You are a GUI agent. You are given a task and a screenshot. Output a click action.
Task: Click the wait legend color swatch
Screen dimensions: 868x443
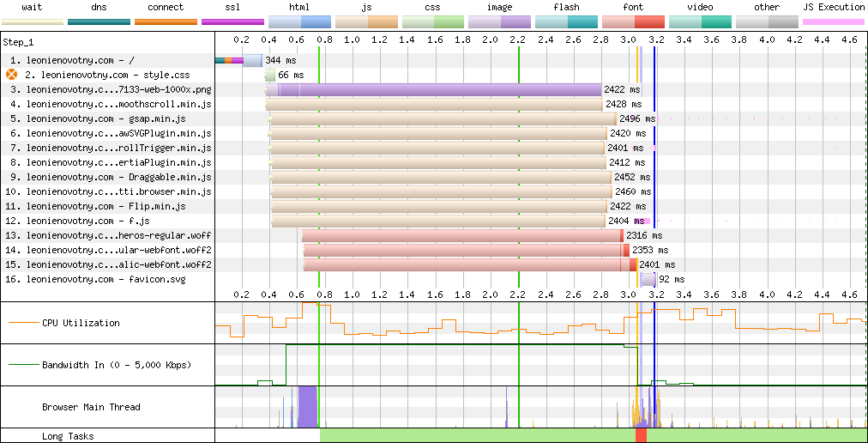coord(33,21)
